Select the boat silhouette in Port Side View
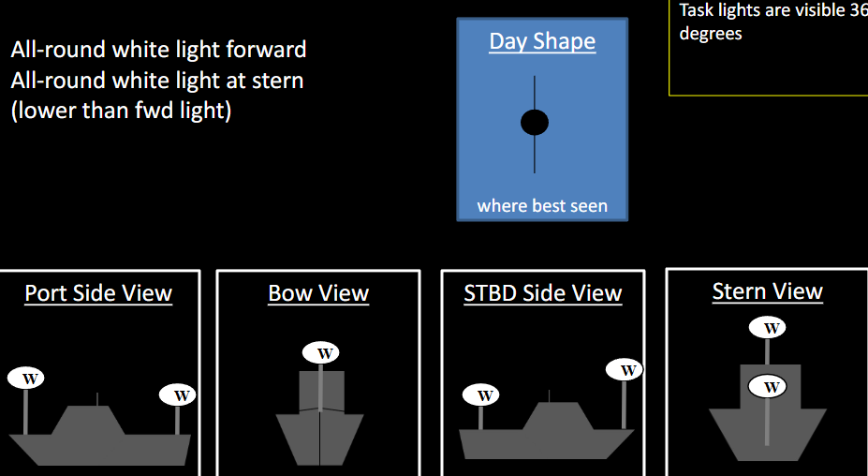 click(99, 439)
